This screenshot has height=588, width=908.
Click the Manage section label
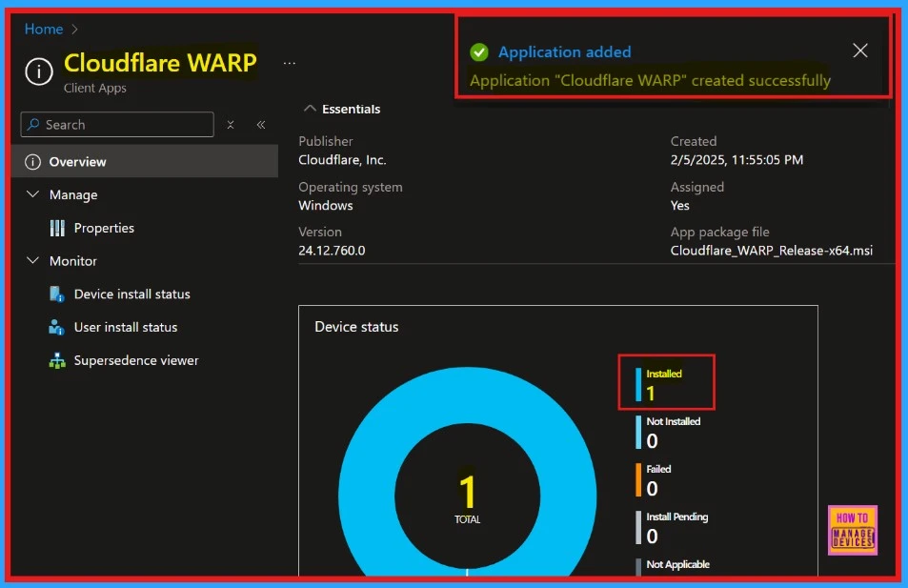73,194
